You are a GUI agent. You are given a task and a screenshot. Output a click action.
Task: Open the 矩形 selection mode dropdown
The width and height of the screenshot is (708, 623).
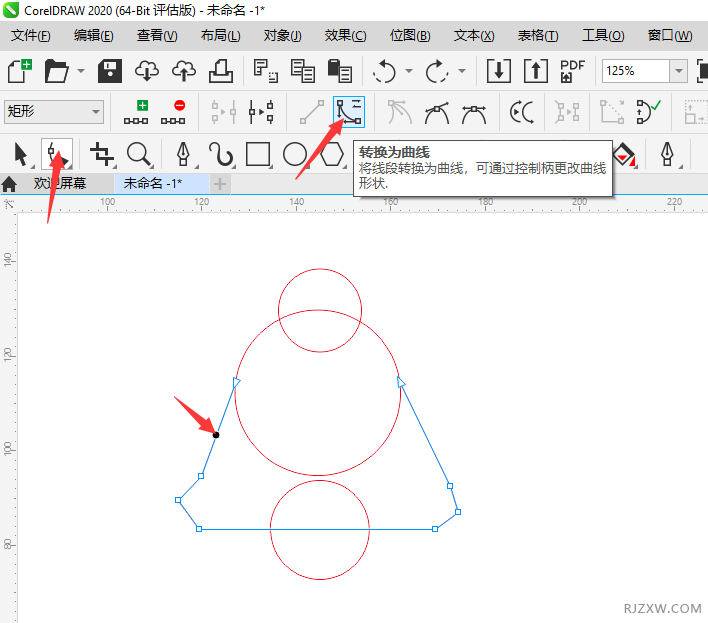54,112
